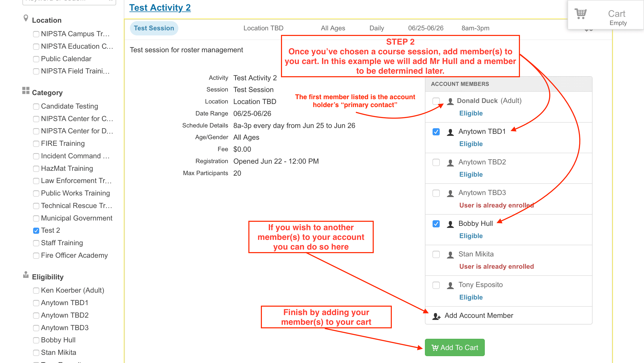
Task: Click the Add Account Member link
Action: point(479,316)
